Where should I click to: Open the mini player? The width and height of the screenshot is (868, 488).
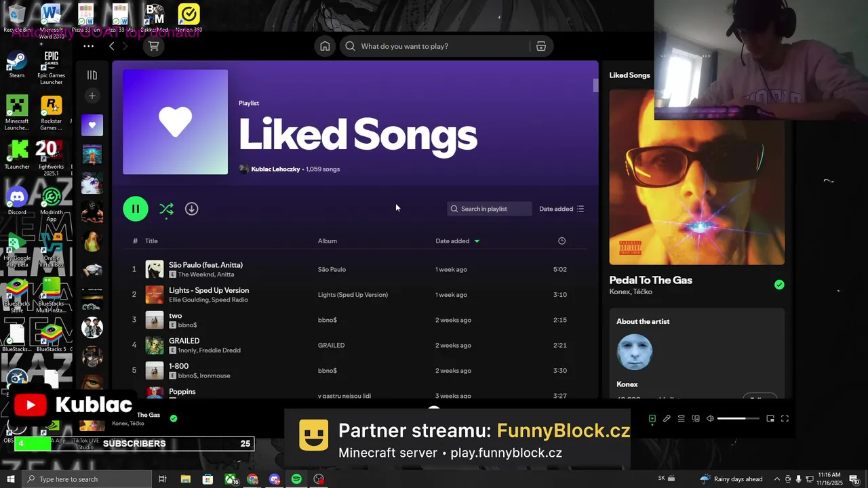[770, 419]
